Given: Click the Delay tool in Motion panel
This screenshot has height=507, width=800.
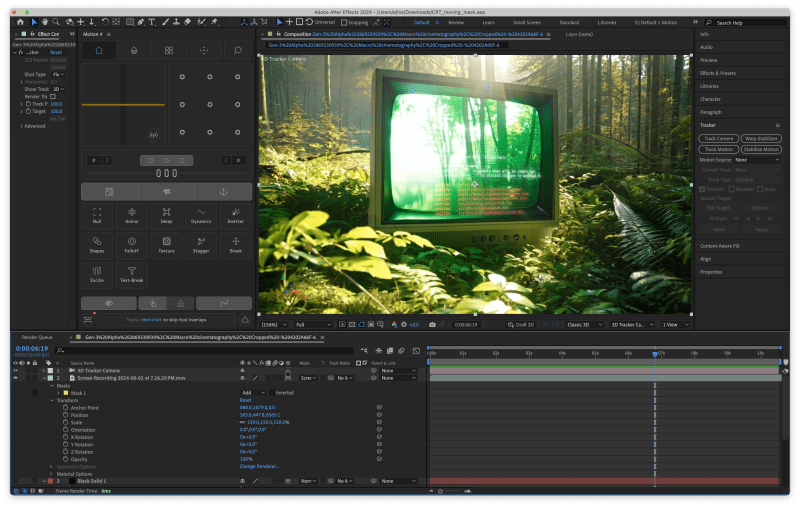Looking at the screenshot, I should coord(166,216).
